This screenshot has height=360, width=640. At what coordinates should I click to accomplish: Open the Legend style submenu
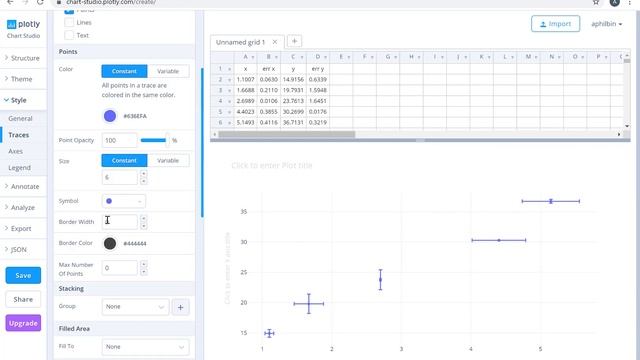19,168
